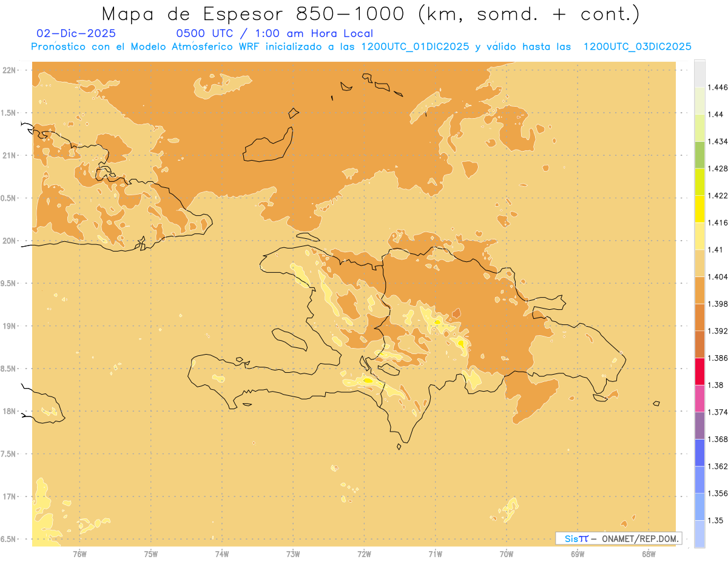The height and width of the screenshot is (562, 728).
Task: Click the legend value '1.374'
Action: [718, 412]
